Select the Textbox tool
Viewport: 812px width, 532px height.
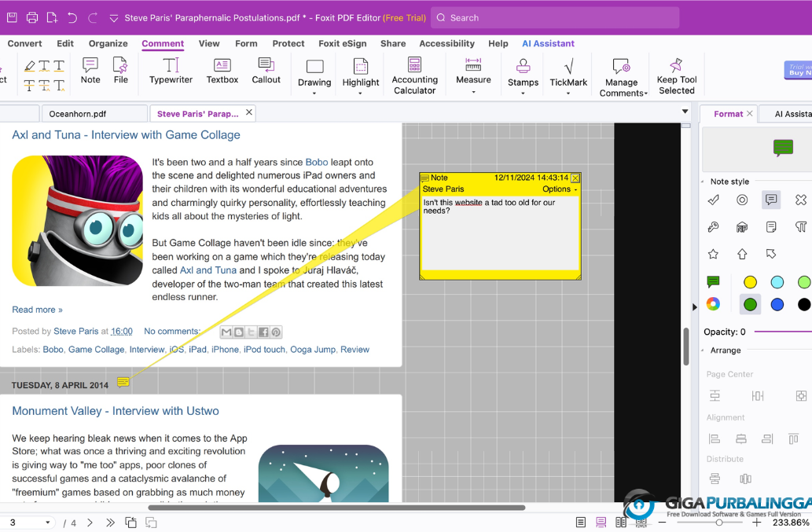[x=222, y=71]
